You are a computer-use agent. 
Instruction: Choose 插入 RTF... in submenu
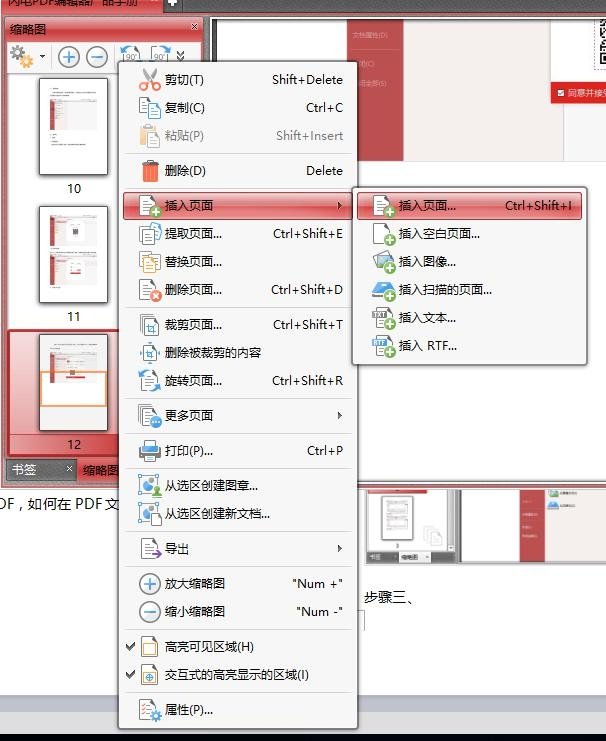(469, 345)
